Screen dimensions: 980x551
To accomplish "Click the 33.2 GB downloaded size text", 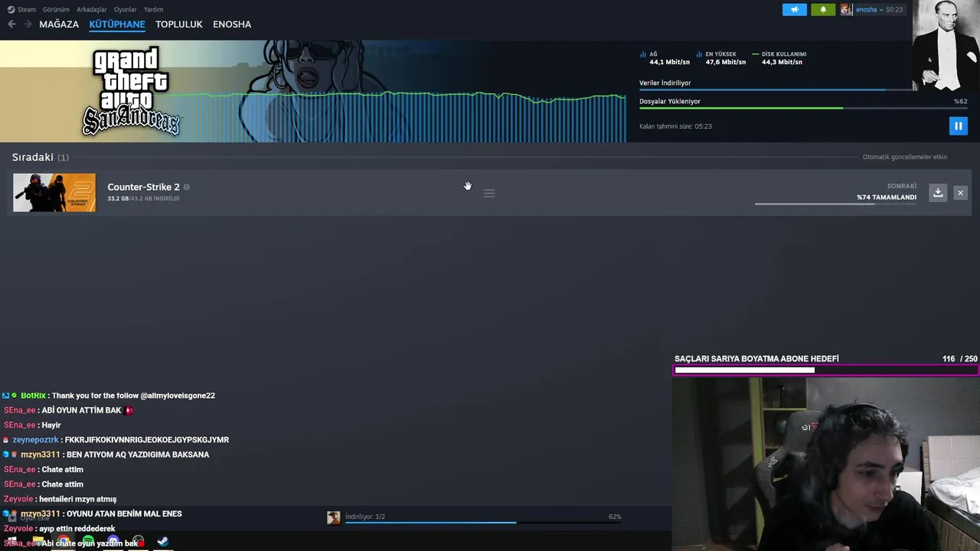I will tap(143, 198).
